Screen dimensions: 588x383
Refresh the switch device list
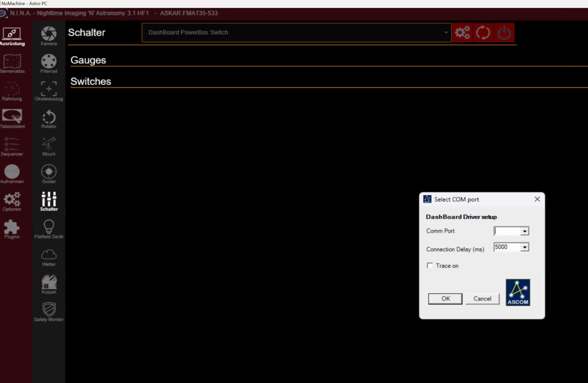483,32
